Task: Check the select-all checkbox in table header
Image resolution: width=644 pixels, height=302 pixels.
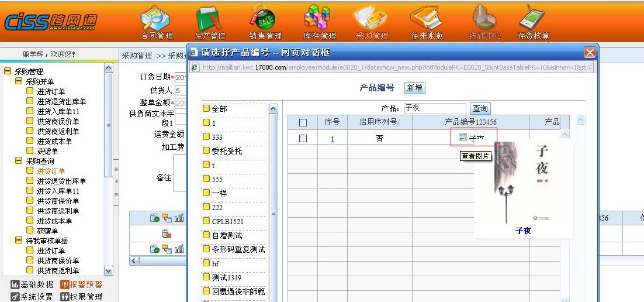Action: tap(303, 122)
